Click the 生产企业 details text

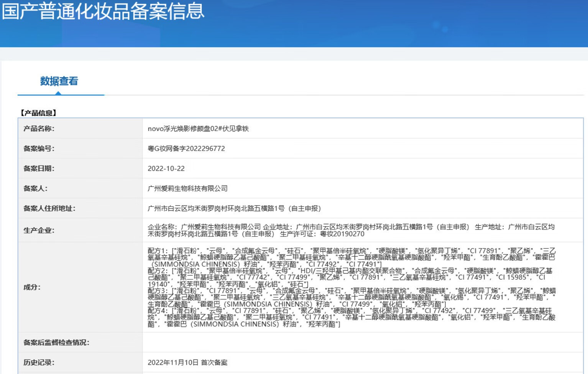(351, 230)
